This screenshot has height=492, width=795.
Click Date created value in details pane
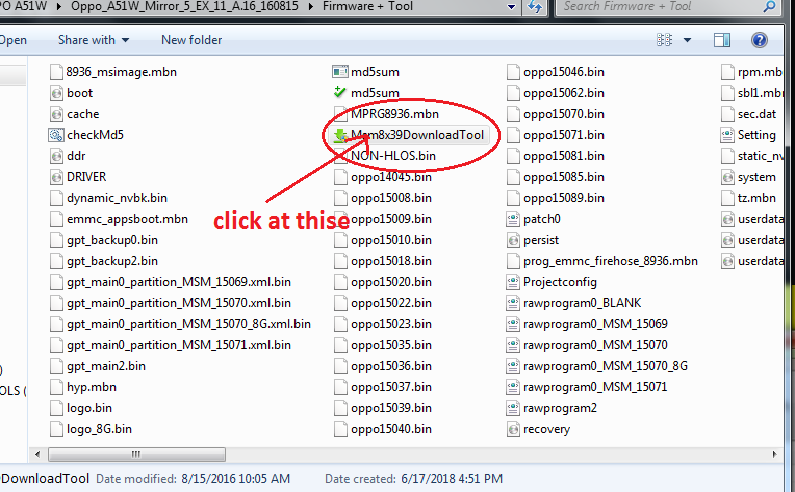point(452,479)
